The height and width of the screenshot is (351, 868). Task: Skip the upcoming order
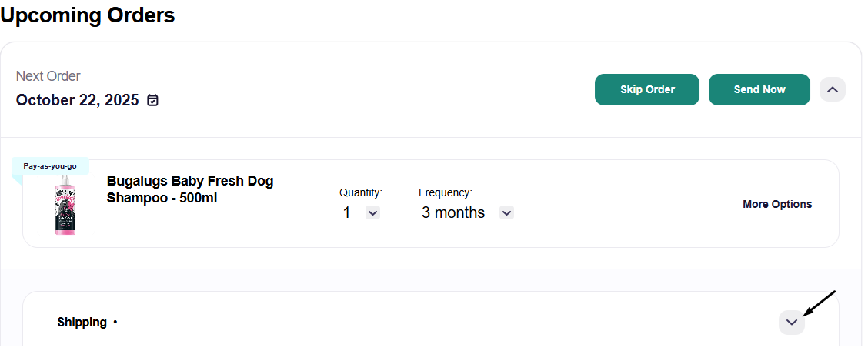(646, 90)
